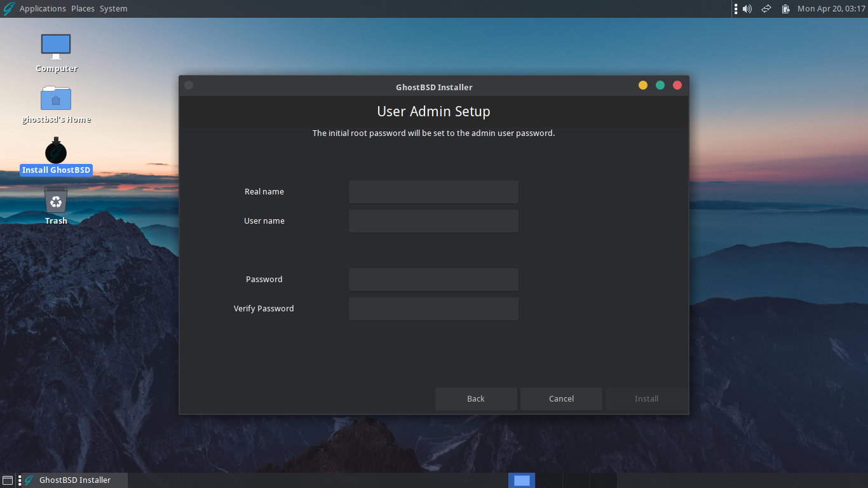Image resolution: width=868 pixels, height=488 pixels.
Task: Focus the User name input field
Action: (433, 221)
